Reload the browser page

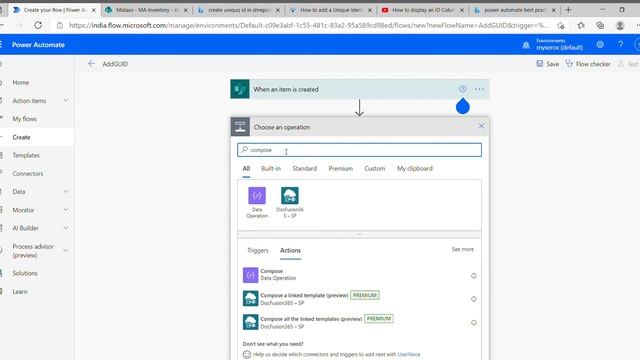tap(38, 25)
